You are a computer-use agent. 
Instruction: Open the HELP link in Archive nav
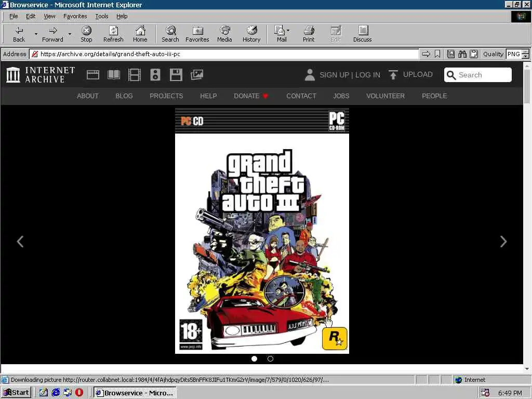[208, 96]
